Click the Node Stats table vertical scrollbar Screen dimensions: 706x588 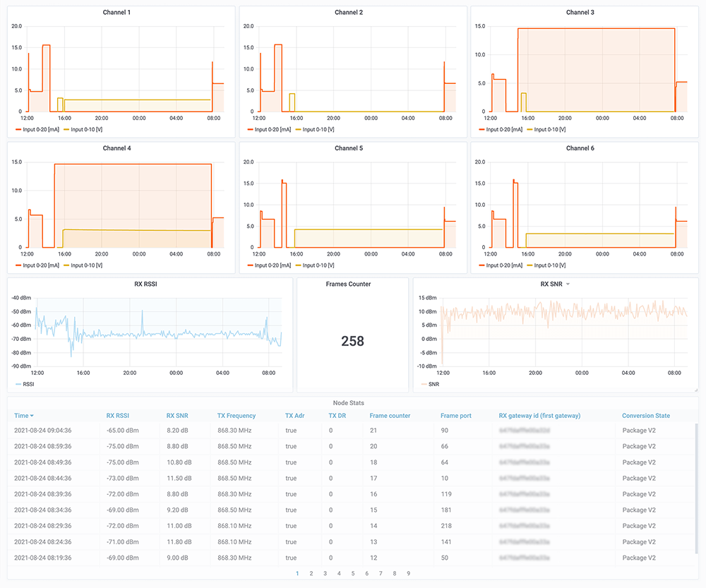(x=696, y=488)
